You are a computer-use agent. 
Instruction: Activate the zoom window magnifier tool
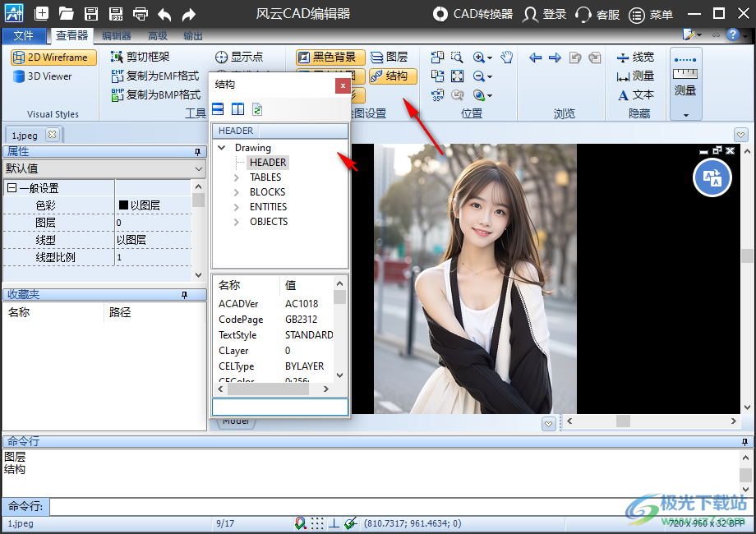click(x=457, y=58)
